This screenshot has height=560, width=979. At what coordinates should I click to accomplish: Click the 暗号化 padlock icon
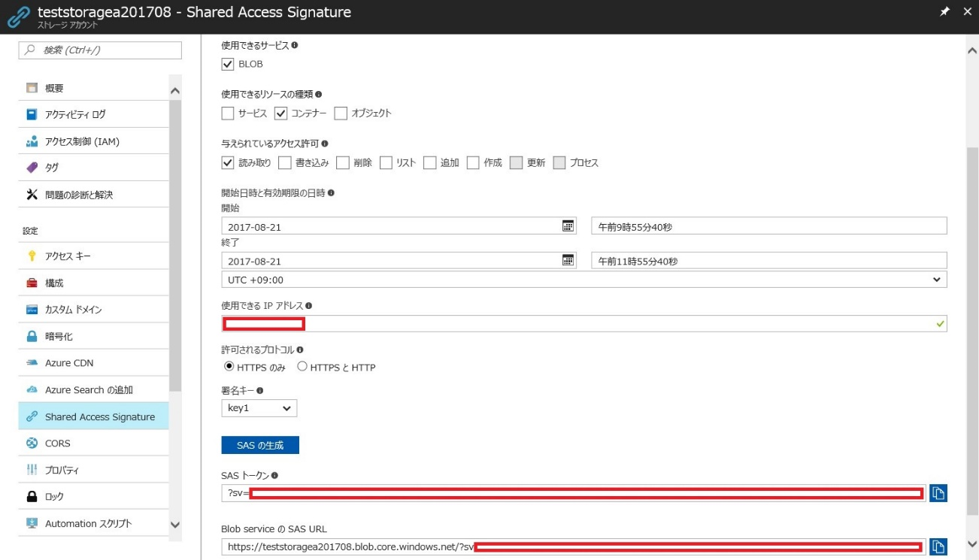click(32, 336)
